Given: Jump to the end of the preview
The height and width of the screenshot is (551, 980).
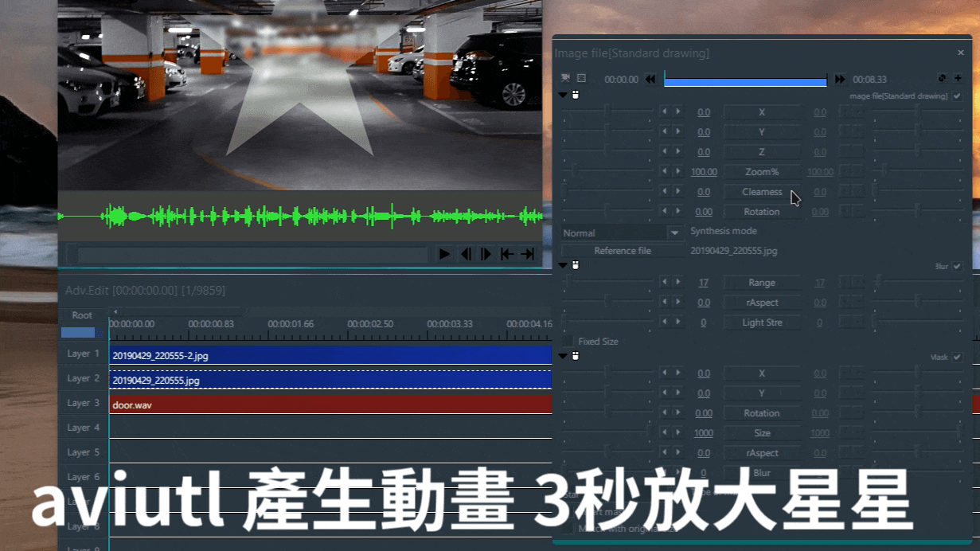Looking at the screenshot, I should 527,254.
